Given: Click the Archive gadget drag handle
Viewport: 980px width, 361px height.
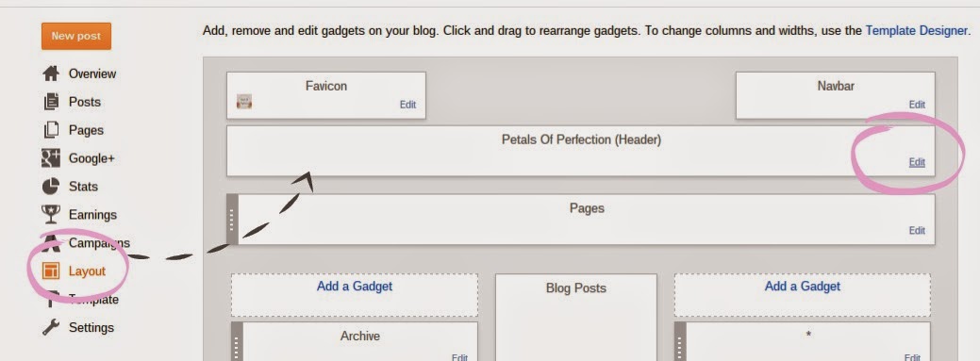Looking at the screenshot, I should (236, 341).
